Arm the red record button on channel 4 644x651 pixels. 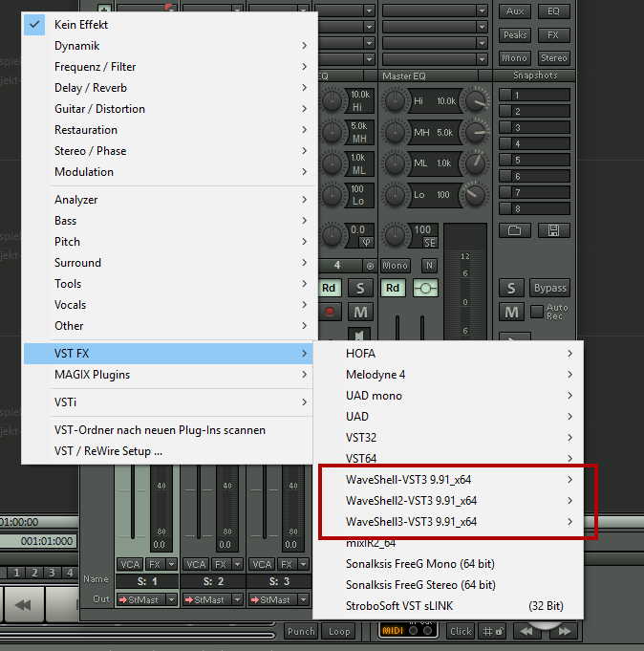[330, 312]
